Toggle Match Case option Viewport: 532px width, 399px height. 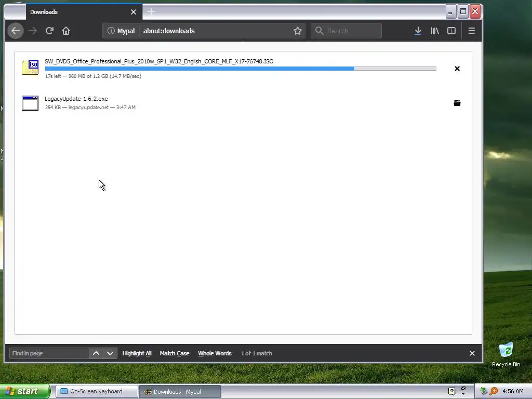(x=175, y=353)
